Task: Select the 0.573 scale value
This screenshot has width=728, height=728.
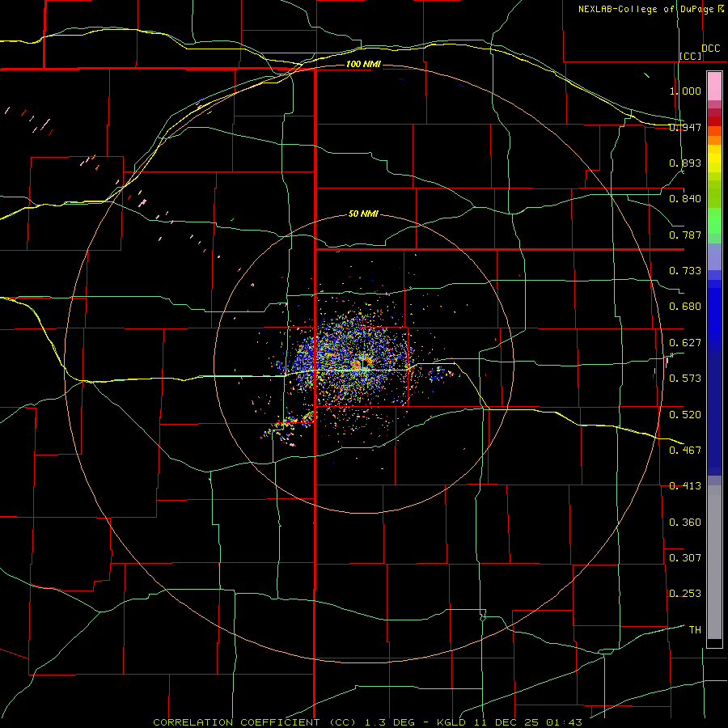Action: pyautogui.click(x=685, y=378)
